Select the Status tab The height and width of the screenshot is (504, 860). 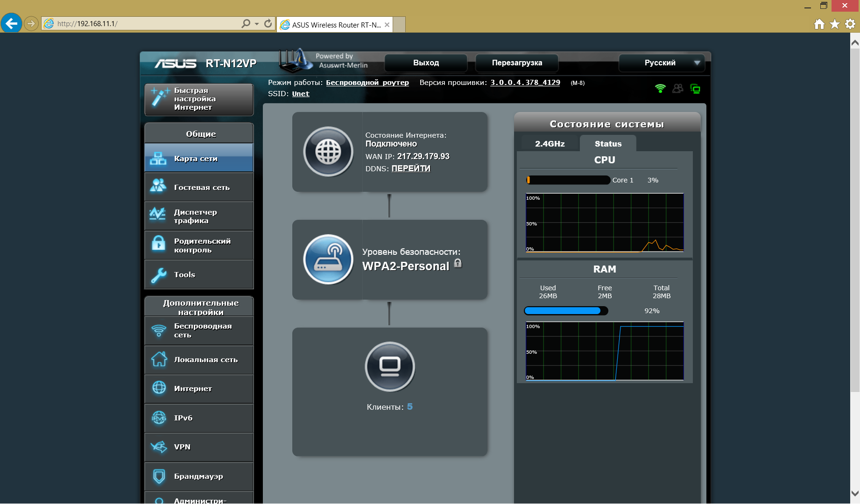click(x=608, y=144)
